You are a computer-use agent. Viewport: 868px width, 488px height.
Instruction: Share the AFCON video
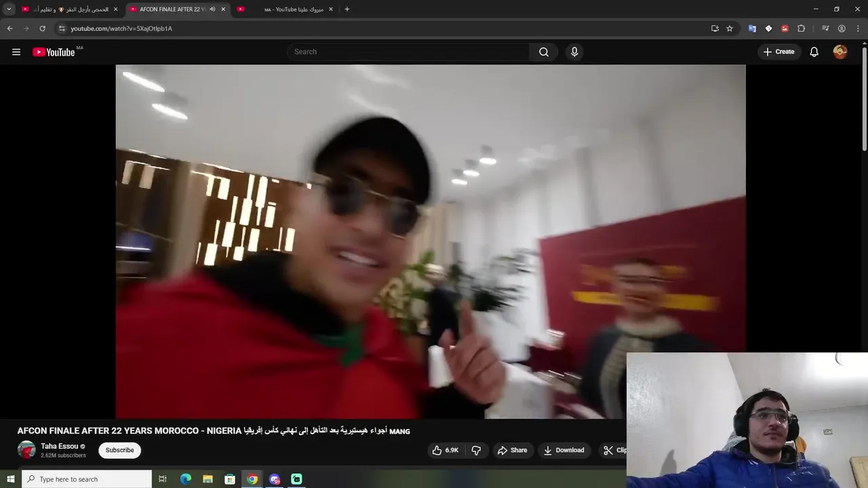[512, 450]
